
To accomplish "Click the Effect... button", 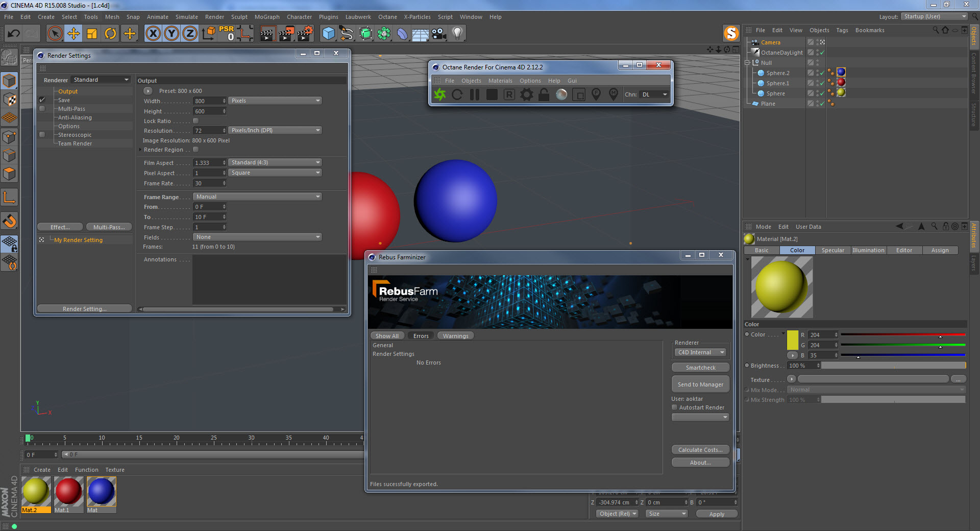I will [60, 227].
